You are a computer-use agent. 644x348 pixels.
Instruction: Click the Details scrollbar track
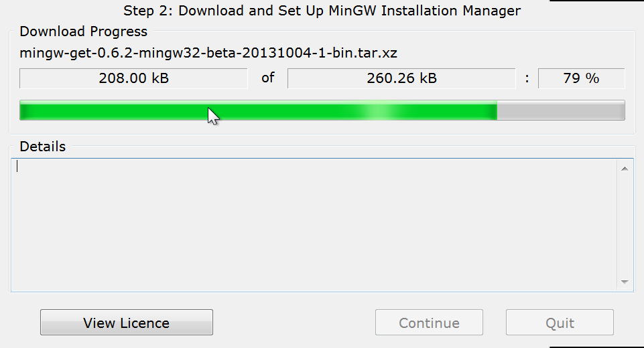pyautogui.click(x=625, y=224)
